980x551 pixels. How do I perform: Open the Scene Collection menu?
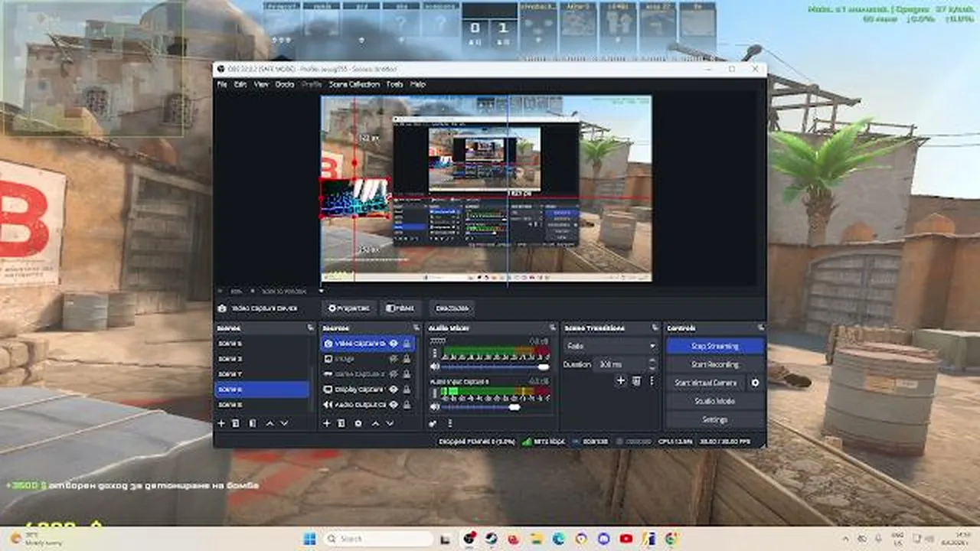(354, 84)
